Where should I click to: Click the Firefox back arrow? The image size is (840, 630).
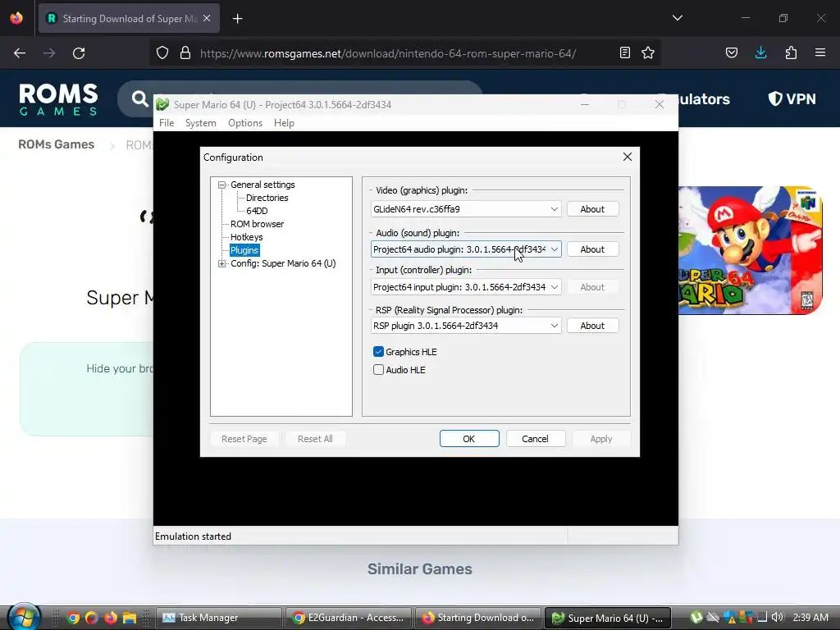[x=20, y=53]
